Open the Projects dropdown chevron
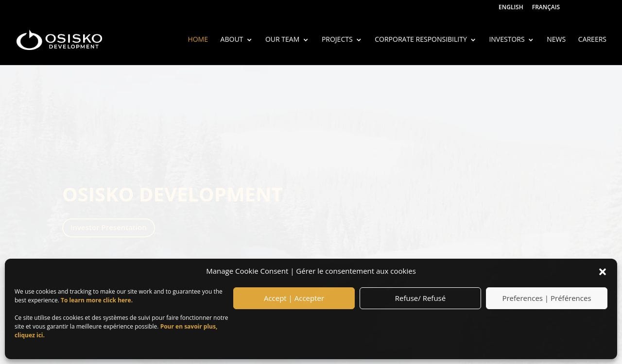The width and height of the screenshot is (622, 364). point(359,40)
